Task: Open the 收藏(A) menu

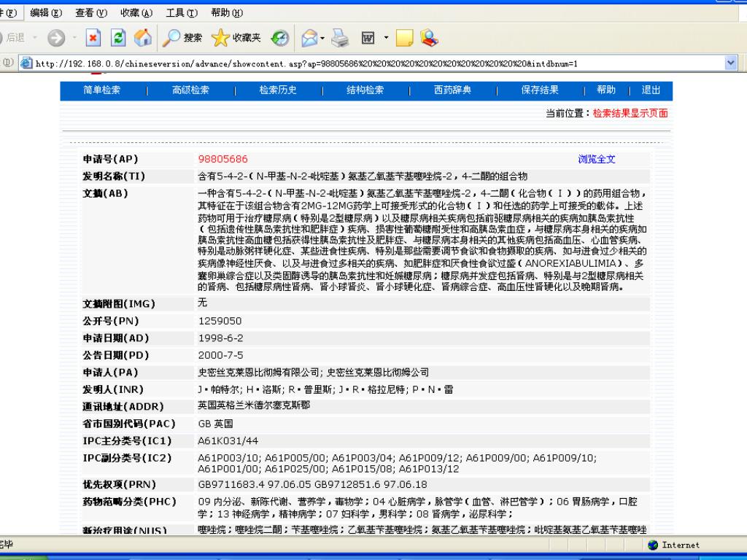Action: coord(136,13)
